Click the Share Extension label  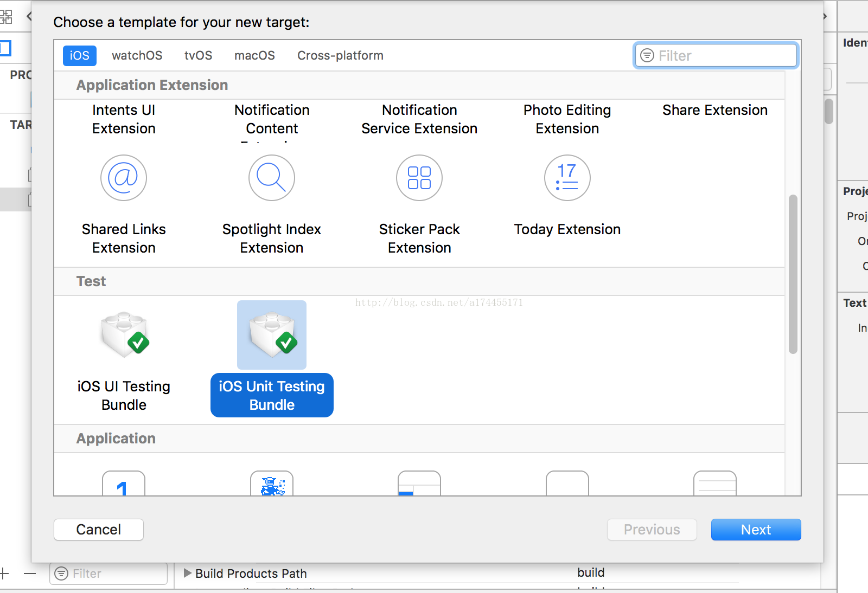[715, 110]
